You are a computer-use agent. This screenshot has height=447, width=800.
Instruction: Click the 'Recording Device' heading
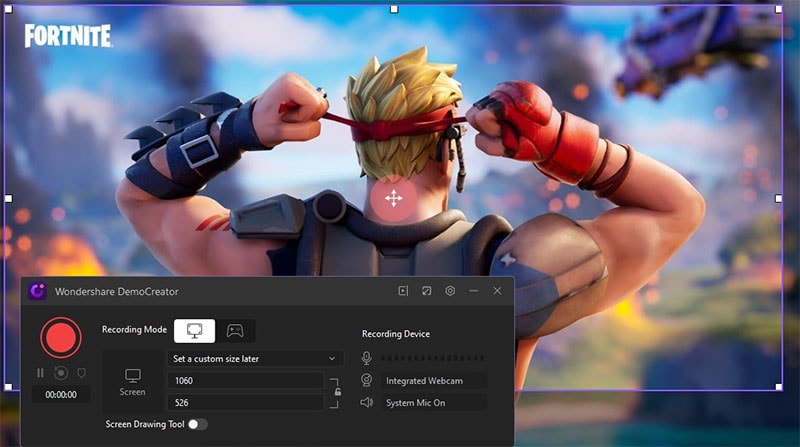click(396, 334)
